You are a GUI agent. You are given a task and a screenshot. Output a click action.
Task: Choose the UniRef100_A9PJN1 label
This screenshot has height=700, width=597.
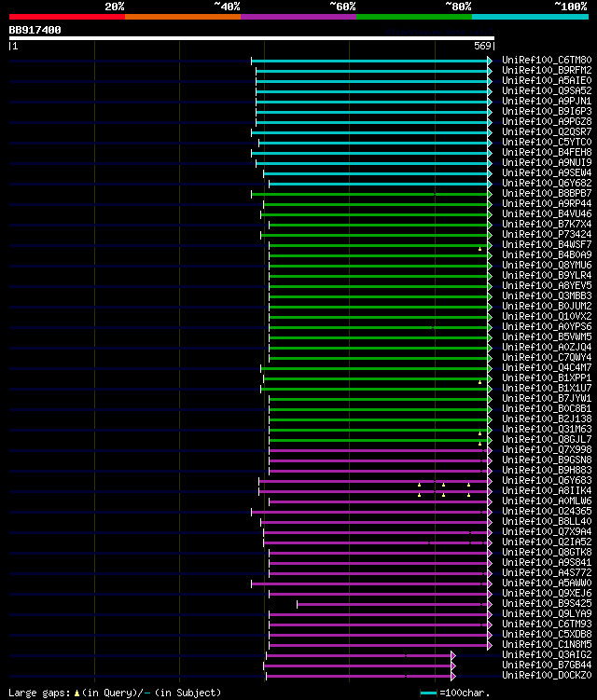tap(547, 101)
